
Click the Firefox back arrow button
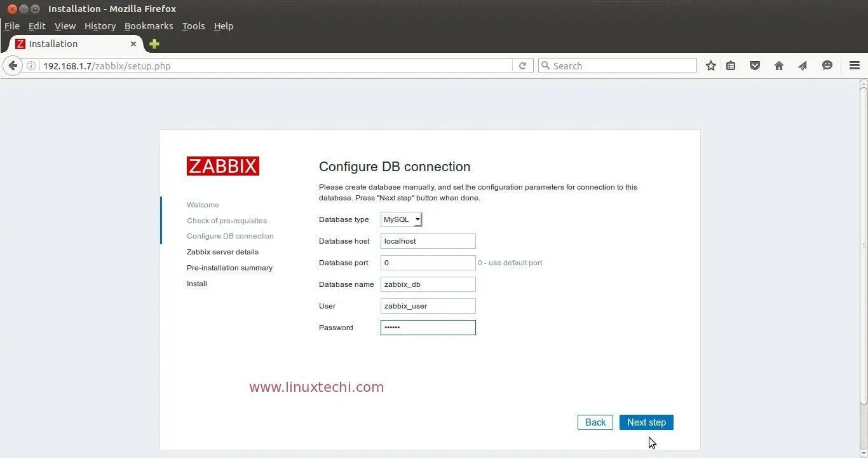[x=12, y=66]
